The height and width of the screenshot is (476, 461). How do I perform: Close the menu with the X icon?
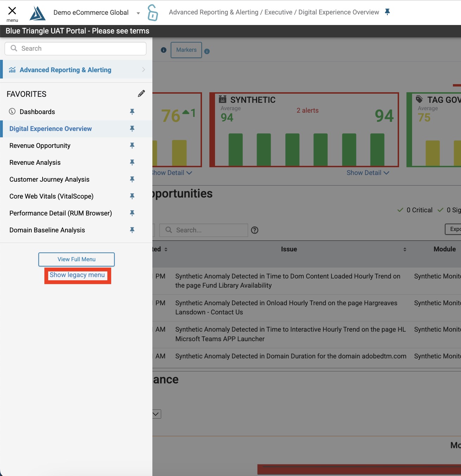[12, 11]
